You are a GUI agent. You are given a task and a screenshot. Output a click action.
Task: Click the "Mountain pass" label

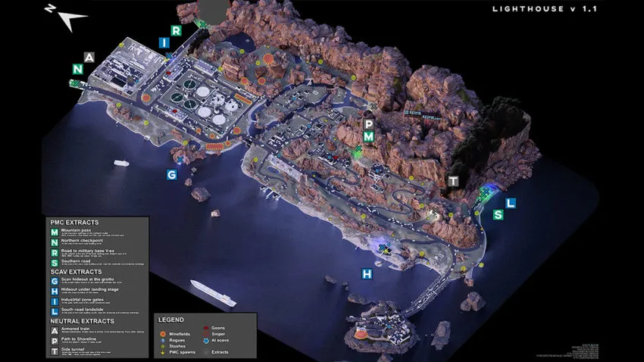[76, 230]
